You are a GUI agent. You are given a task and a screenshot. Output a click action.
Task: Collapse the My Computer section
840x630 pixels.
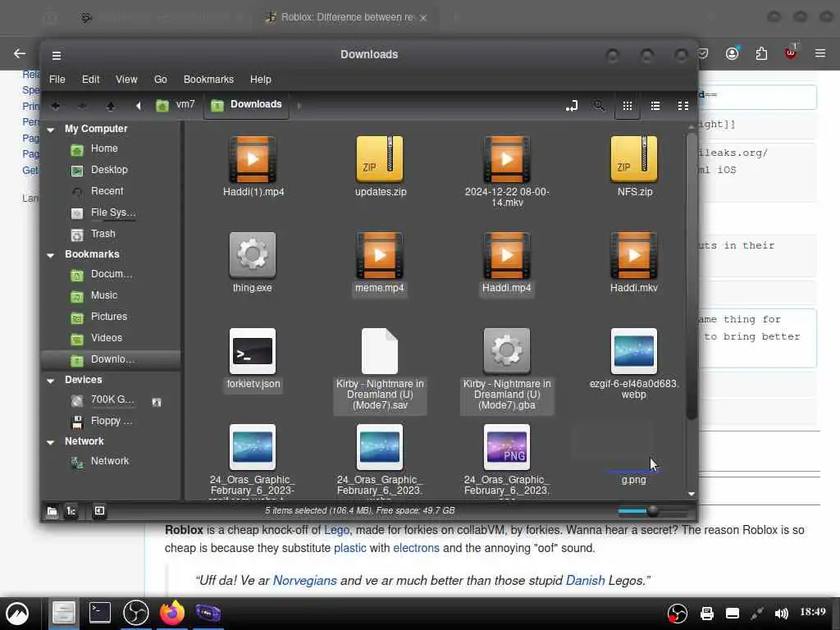(51, 130)
